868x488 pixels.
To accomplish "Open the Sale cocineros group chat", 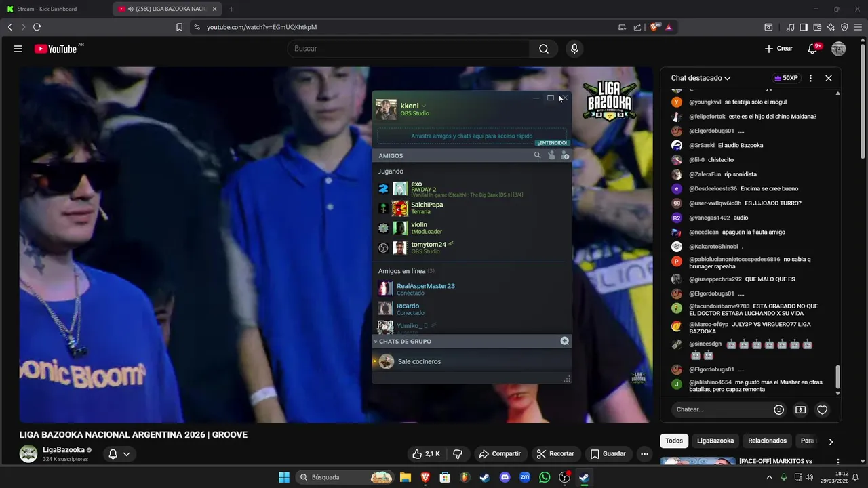I will click(471, 361).
